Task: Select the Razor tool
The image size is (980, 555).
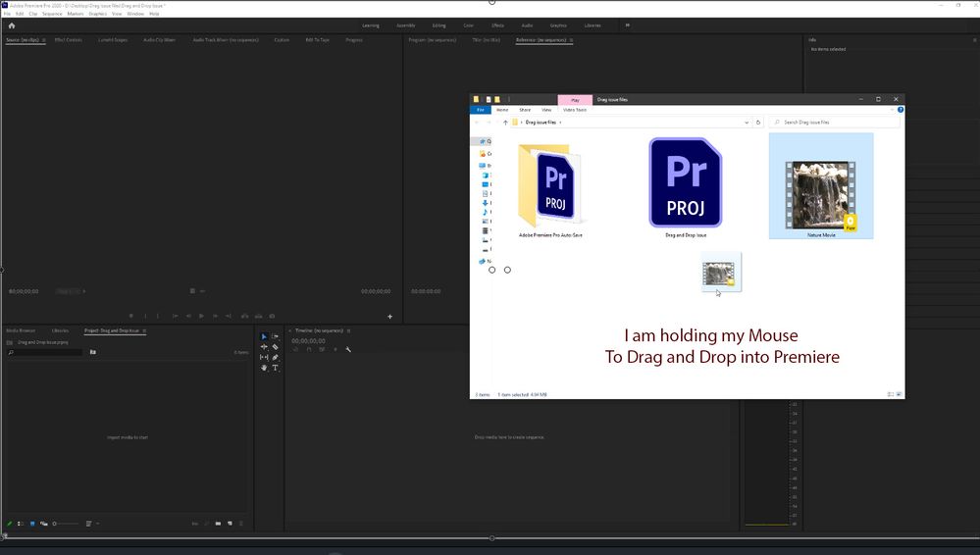Action: coord(276,347)
